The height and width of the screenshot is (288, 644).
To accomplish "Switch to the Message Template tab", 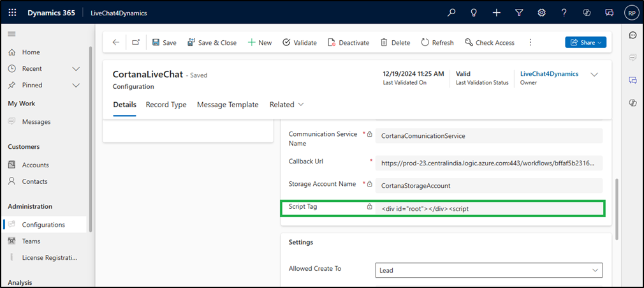I will point(228,105).
